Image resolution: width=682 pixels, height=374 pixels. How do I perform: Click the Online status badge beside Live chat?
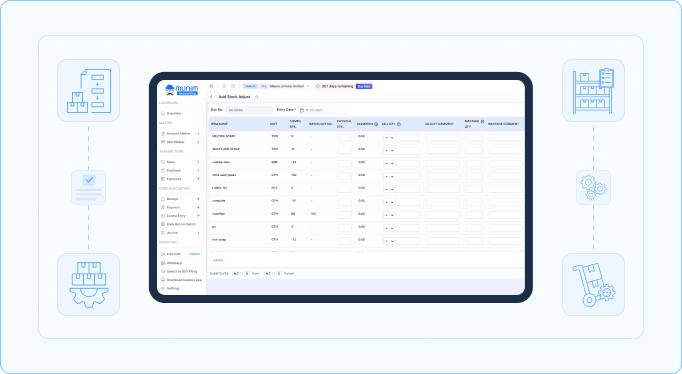194,254
